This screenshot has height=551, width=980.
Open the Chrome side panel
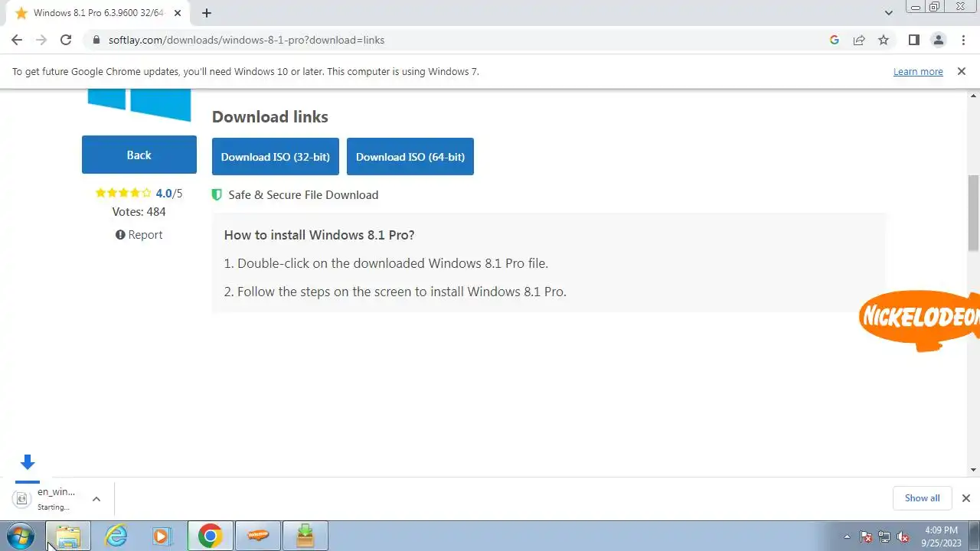click(x=913, y=40)
